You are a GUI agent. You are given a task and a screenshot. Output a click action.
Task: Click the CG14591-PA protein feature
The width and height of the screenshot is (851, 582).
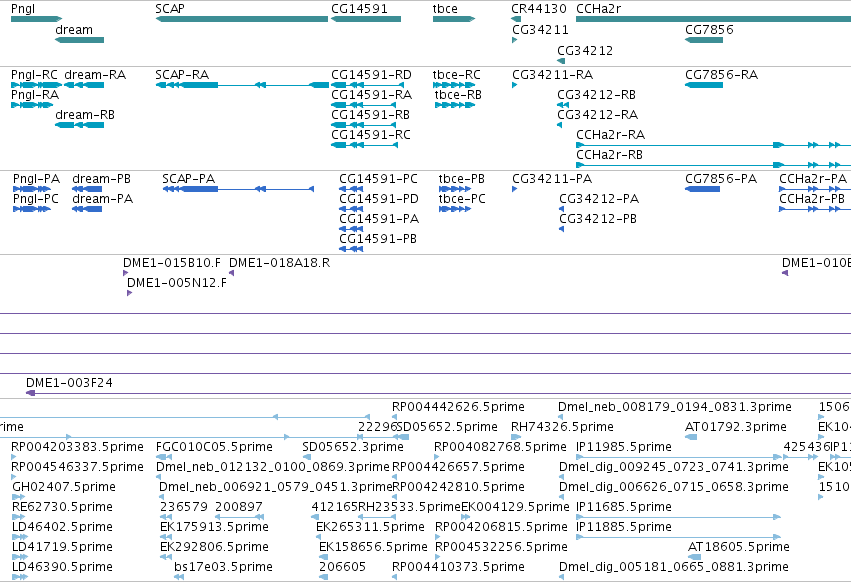[351, 229]
